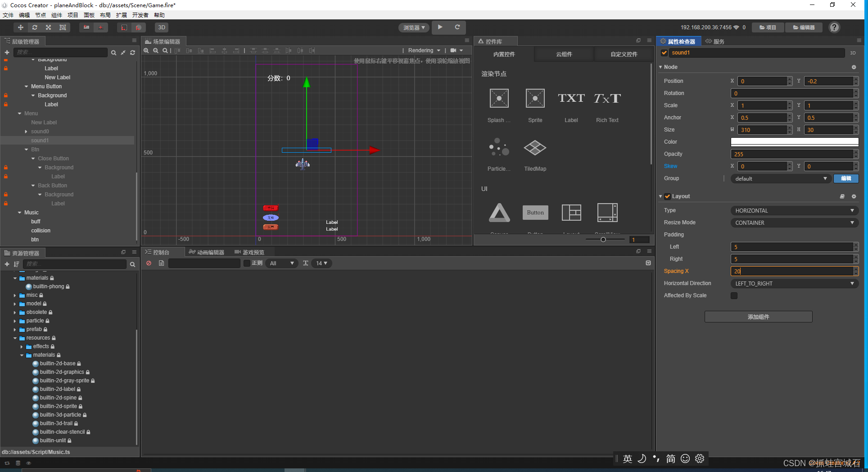Open the help question mark button
Viewport: 868px width, 472px height.
point(834,27)
